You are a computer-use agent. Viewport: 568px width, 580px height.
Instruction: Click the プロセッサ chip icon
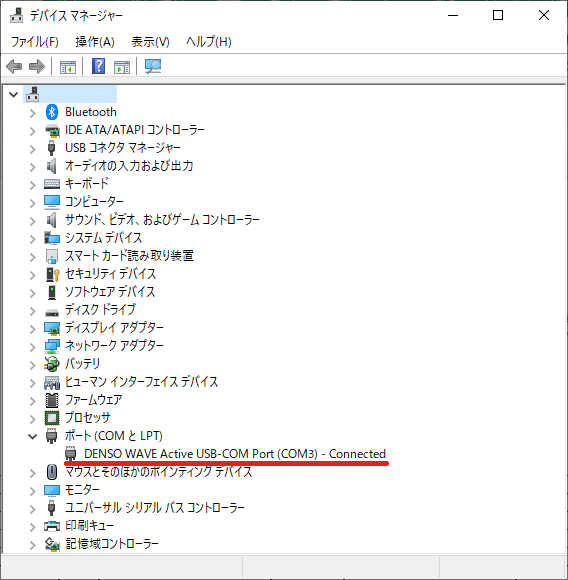(x=52, y=418)
